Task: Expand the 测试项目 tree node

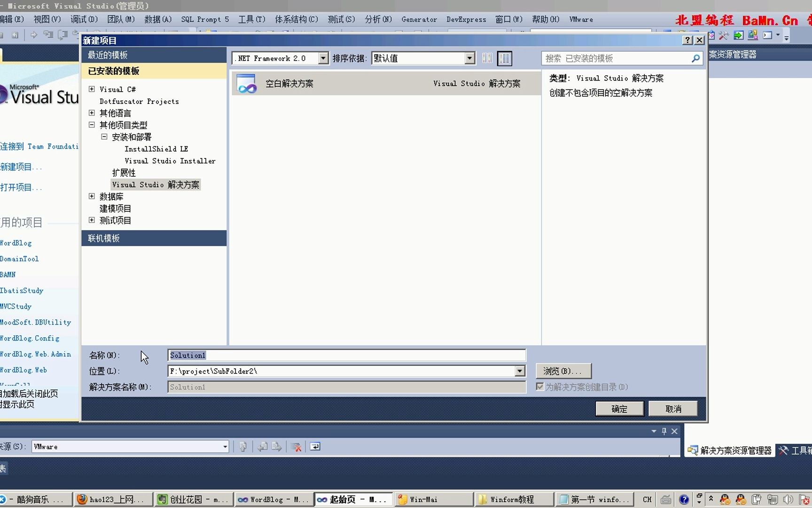Action: [x=92, y=220]
